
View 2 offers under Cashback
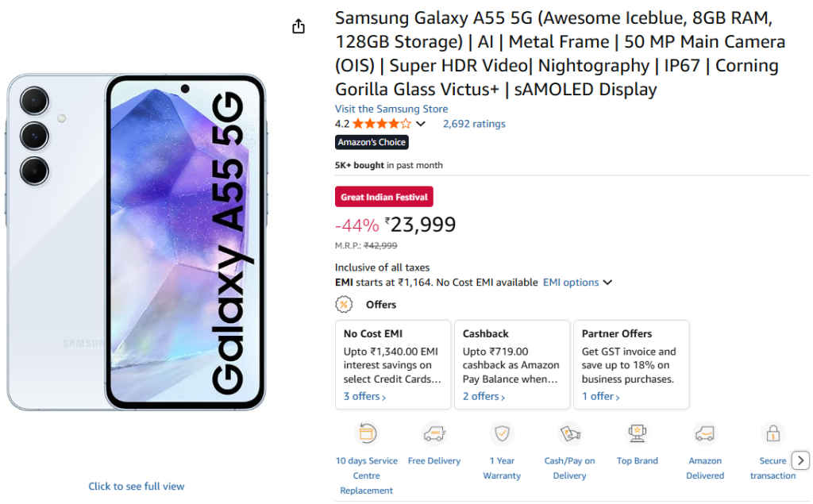[x=481, y=396]
